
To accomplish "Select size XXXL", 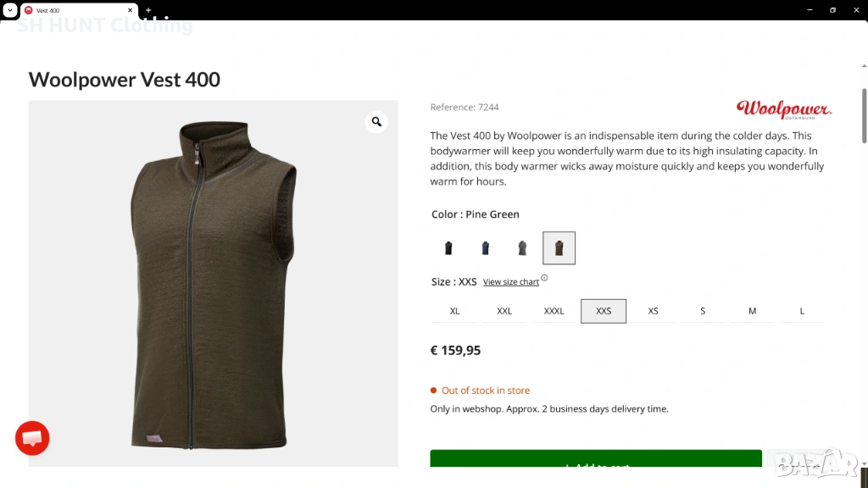I will click(x=554, y=311).
